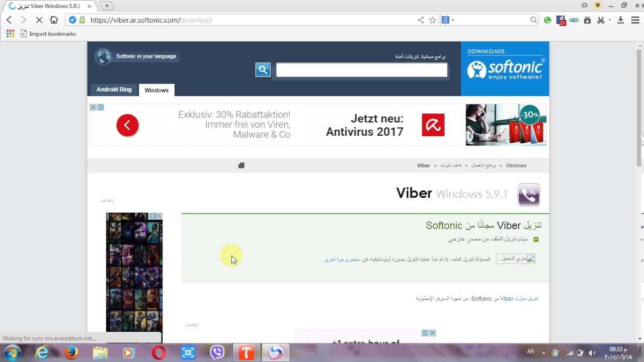Switch AR input language in taskbar
This screenshot has width=644, height=362.
(x=530, y=352)
